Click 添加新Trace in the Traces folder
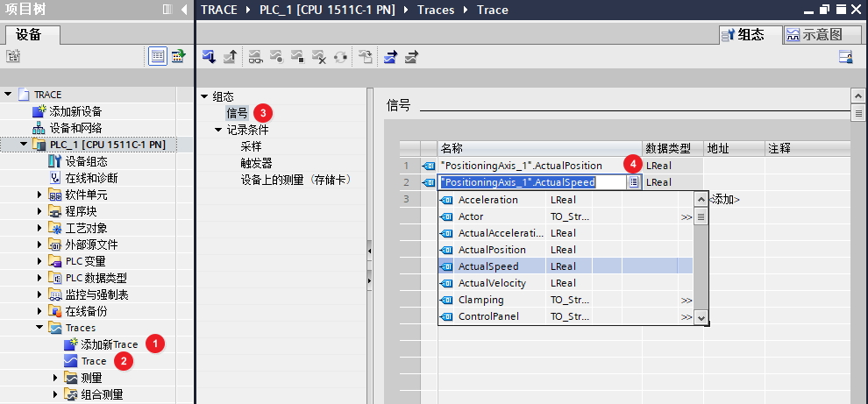Image resolution: width=868 pixels, height=404 pixels. coord(109,344)
